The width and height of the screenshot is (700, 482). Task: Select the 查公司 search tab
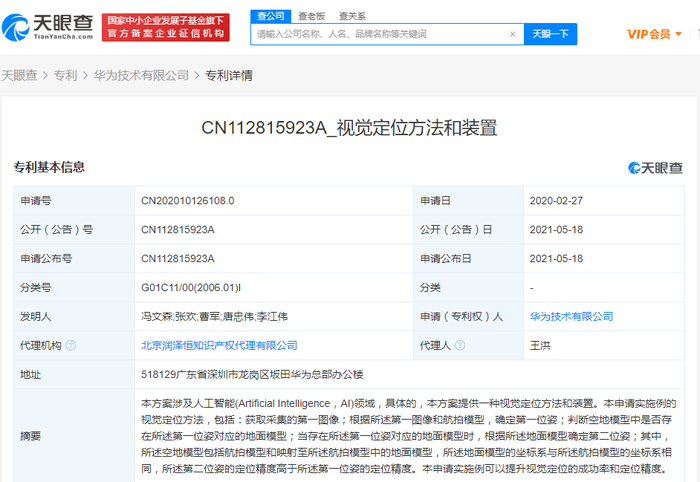click(x=270, y=16)
